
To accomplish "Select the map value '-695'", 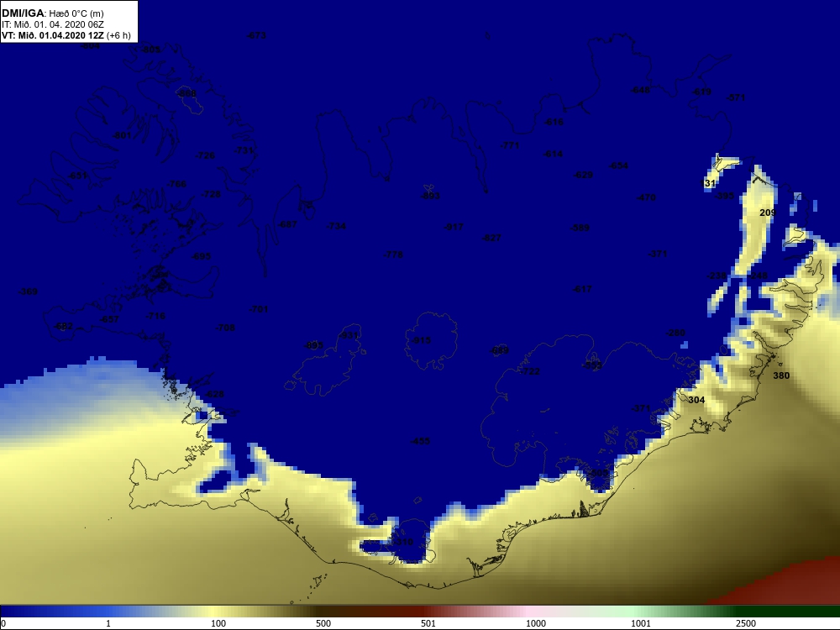I will click(x=202, y=256).
